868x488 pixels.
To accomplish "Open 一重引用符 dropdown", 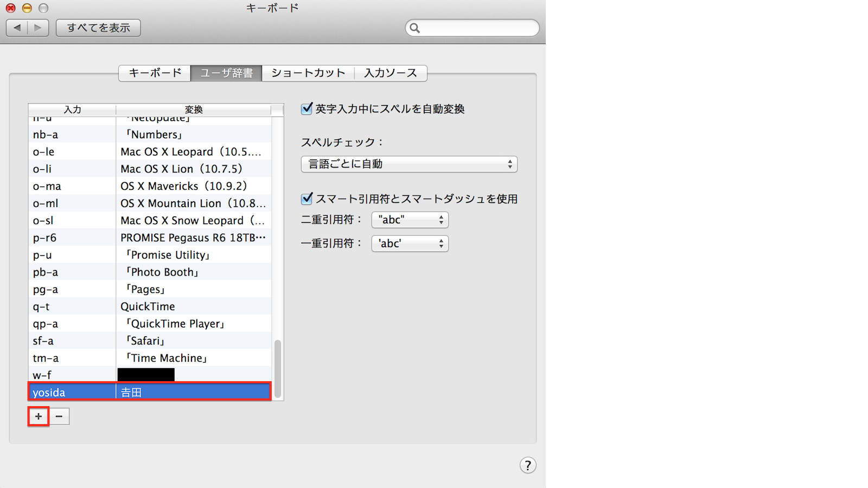I will tap(410, 243).
